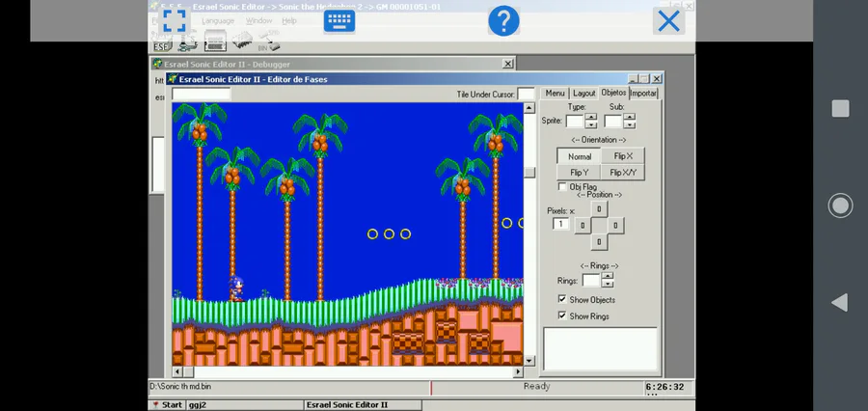The width and height of the screenshot is (868, 411).
Task: Click the Windows Start button
Action: 167,405
